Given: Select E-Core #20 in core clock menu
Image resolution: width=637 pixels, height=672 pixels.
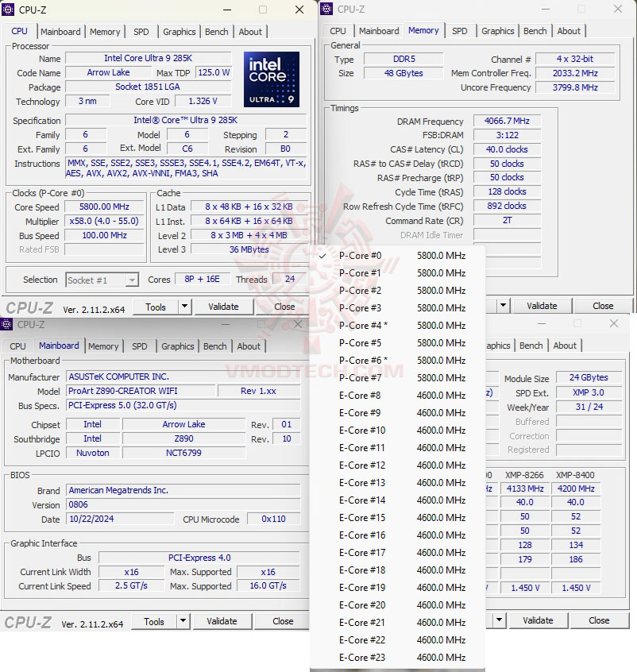Looking at the screenshot, I should click(x=397, y=605).
